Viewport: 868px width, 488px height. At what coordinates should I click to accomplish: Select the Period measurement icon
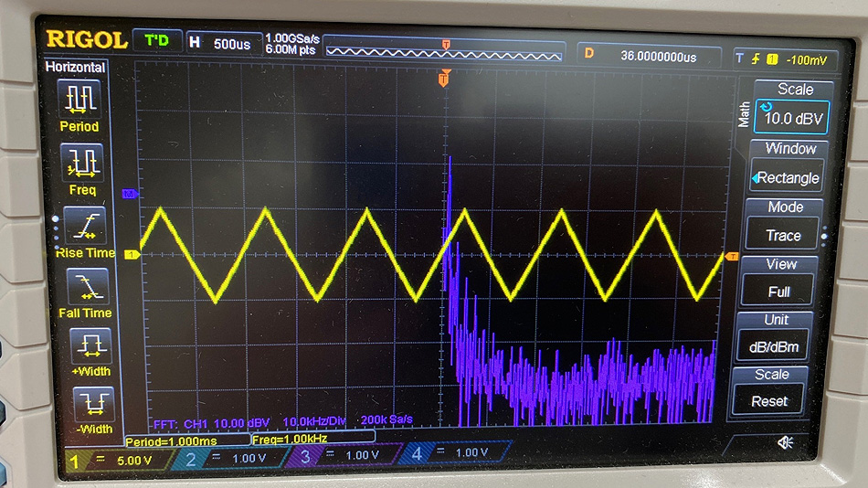click(x=79, y=98)
